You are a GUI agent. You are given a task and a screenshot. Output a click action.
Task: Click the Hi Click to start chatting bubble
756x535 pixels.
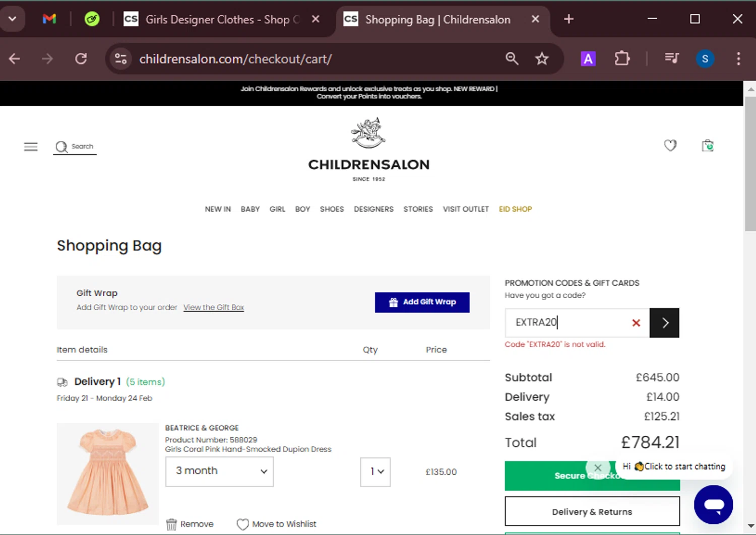pyautogui.click(x=674, y=466)
